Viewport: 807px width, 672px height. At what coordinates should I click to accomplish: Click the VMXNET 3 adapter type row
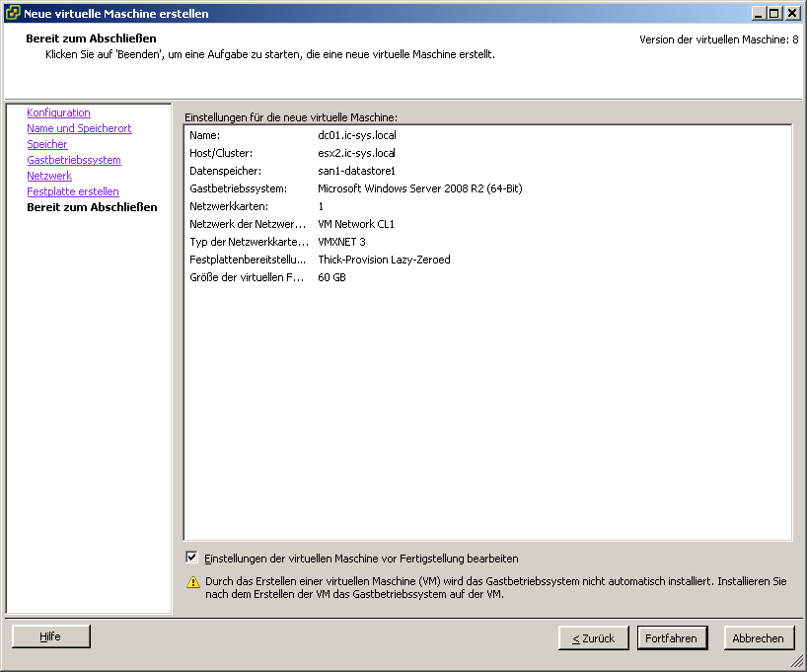pos(341,242)
